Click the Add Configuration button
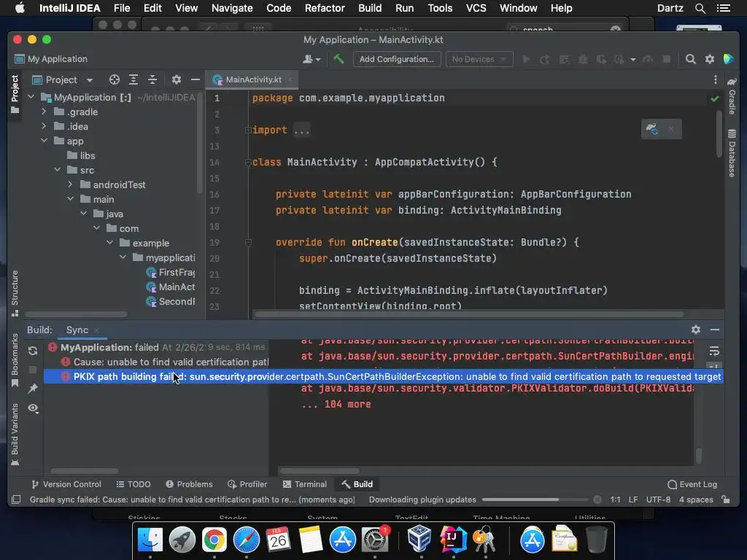The width and height of the screenshot is (747, 560). [x=396, y=59]
